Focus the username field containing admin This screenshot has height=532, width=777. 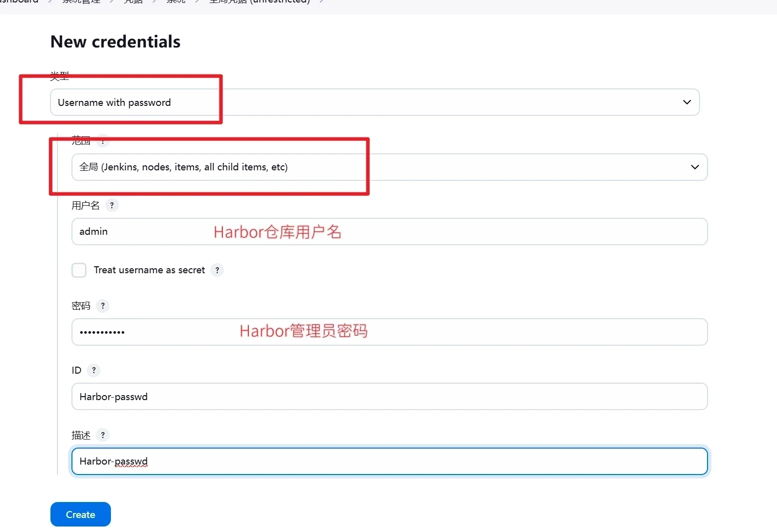click(x=389, y=232)
